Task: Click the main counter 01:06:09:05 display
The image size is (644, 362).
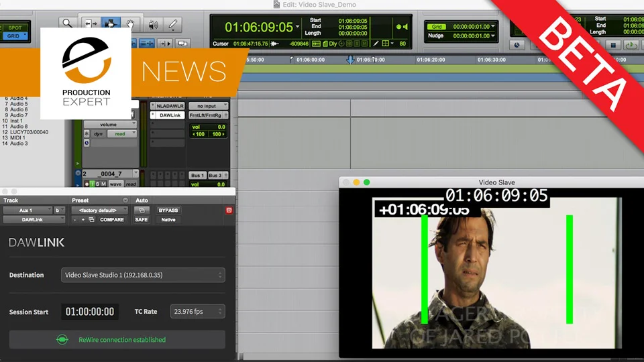Action: click(x=259, y=27)
